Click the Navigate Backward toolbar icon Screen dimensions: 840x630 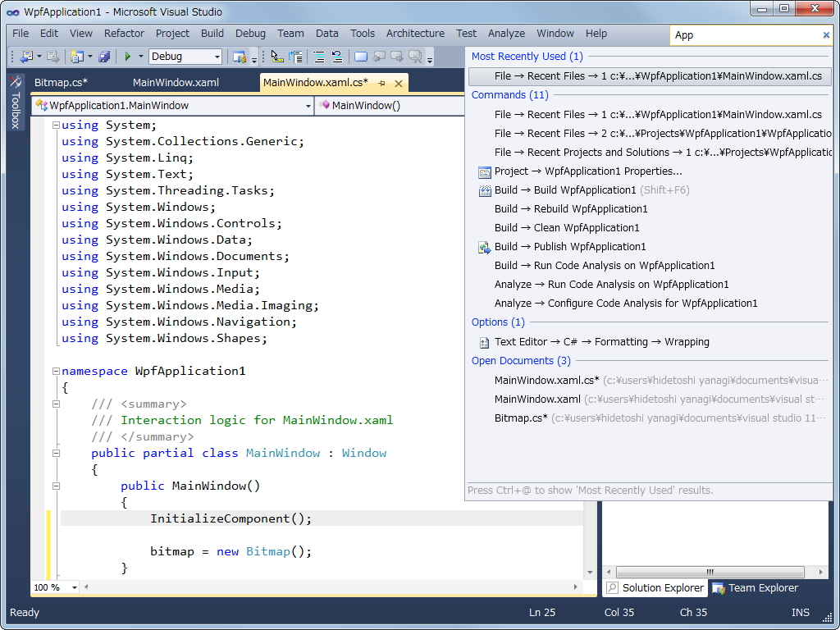tap(25, 57)
